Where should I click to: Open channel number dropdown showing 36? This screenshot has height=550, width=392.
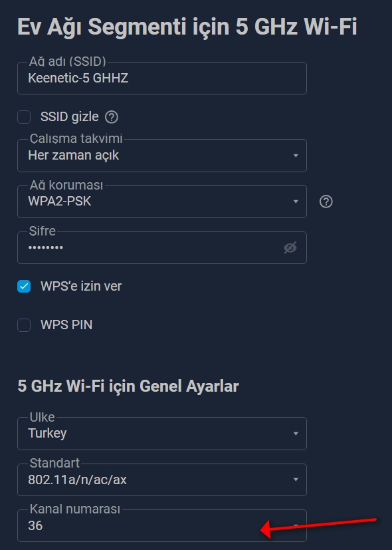pyautogui.click(x=162, y=525)
